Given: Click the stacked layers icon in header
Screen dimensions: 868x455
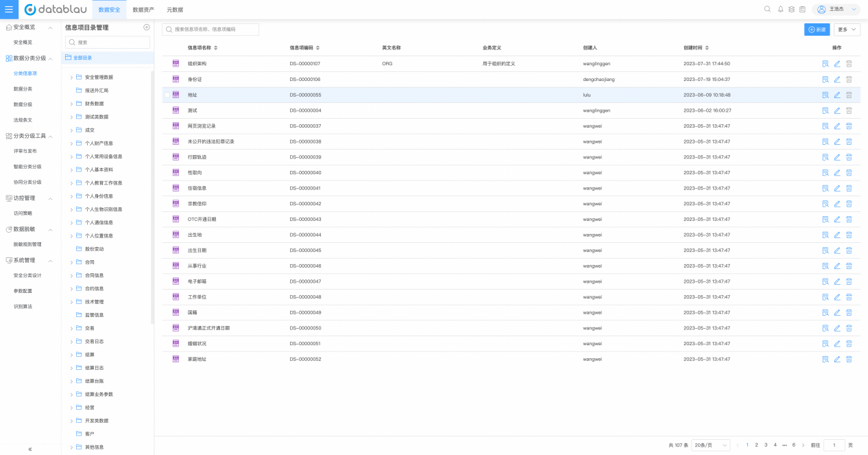Looking at the screenshot, I should tap(791, 10).
